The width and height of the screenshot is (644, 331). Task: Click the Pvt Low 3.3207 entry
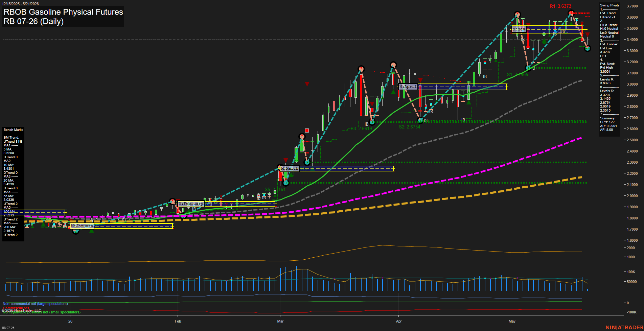tap(606, 50)
